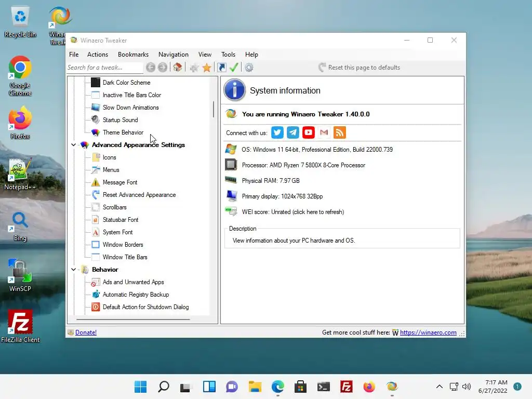
Task: Click the Physical RAM memory icon
Action: coord(231,180)
